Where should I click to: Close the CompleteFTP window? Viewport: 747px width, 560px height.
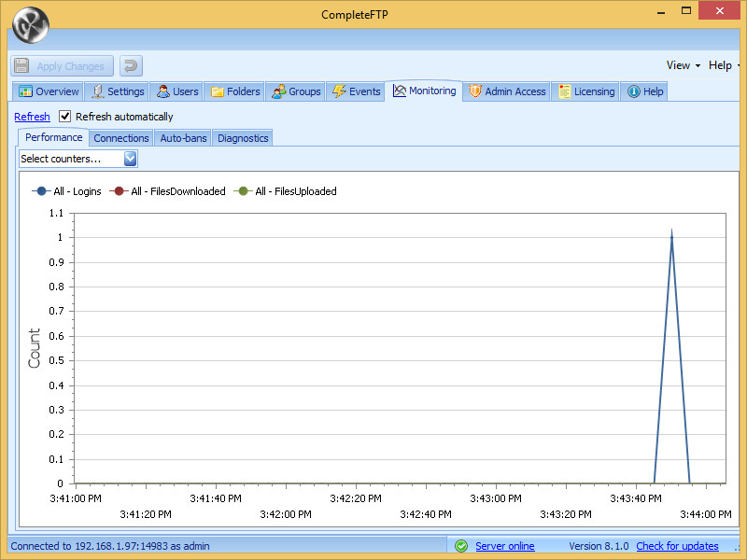tap(719, 10)
